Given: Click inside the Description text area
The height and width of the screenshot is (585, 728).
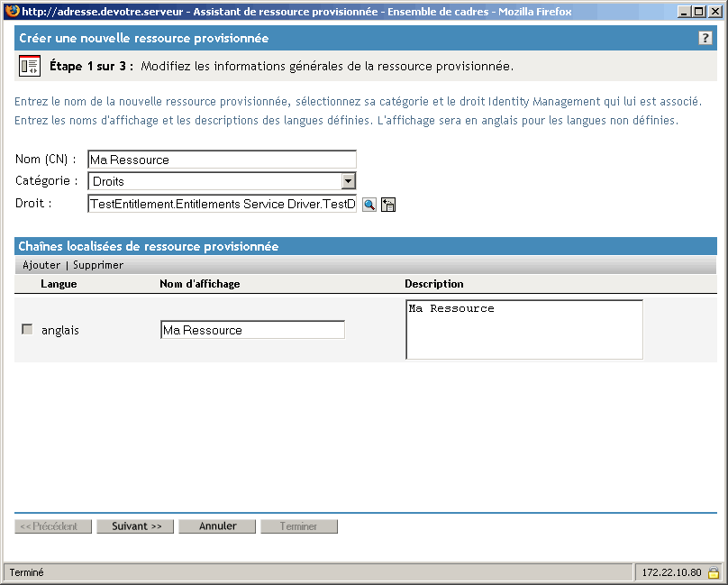Looking at the screenshot, I should [524, 329].
